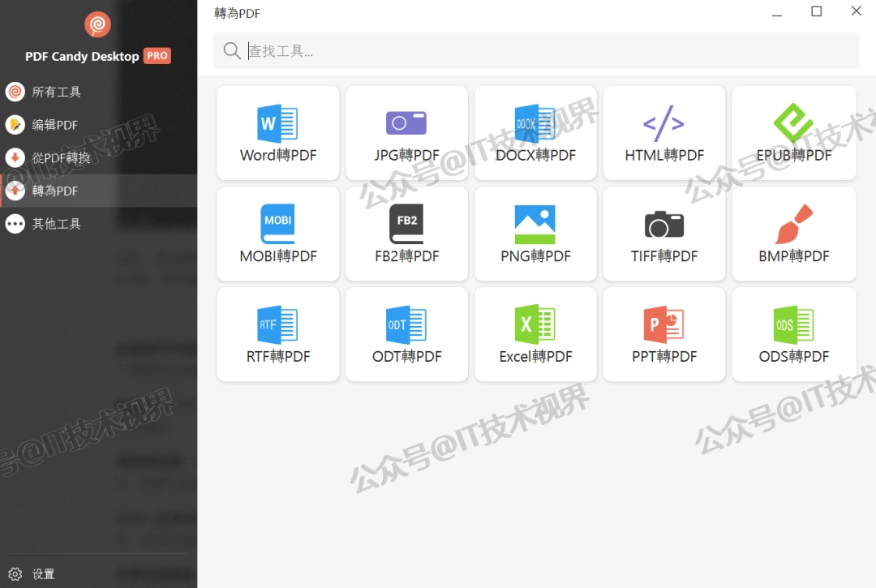Select the 编辑PDF menu label
This screenshot has height=588, width=876.
[55, 125]
